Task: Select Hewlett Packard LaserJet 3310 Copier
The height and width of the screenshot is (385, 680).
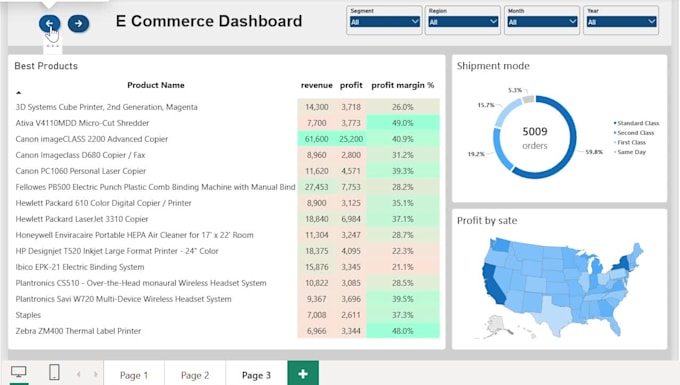Action: pyautogui.click(x=228, y=219)
